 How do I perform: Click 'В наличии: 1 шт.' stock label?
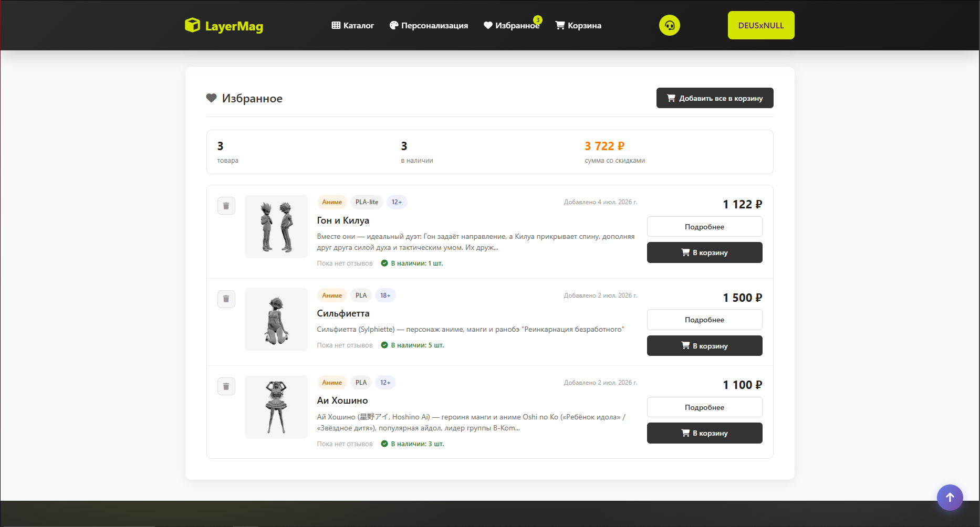417,263
